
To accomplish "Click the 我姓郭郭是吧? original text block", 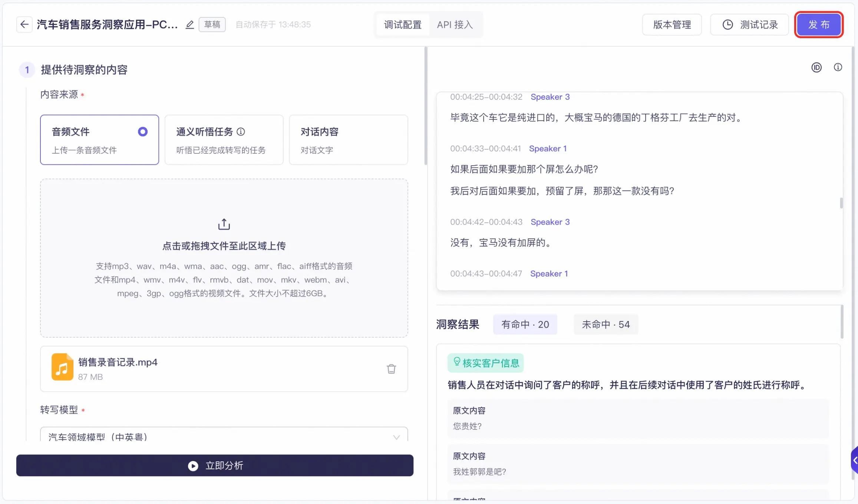I will coord(638,464).
